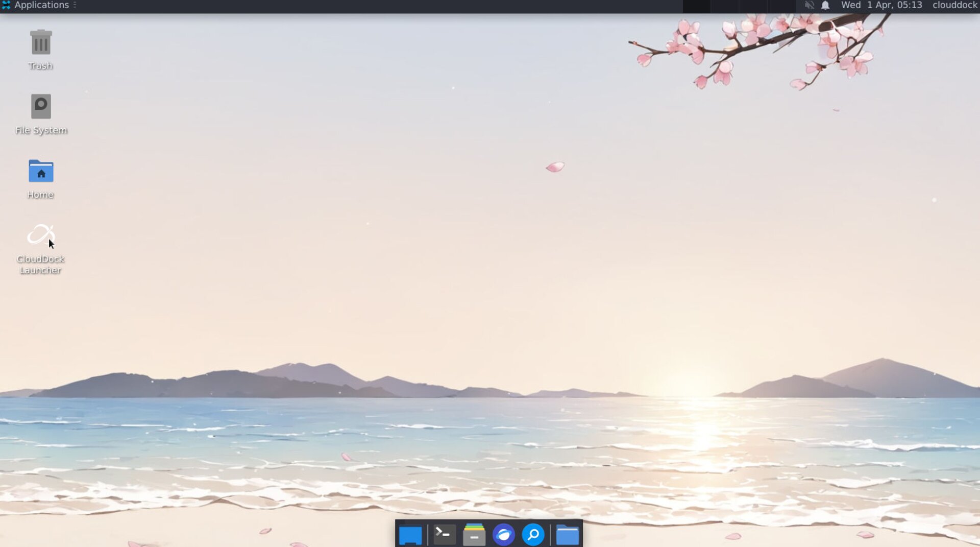The height and width of the screenshot is (547, 980).
Task: Select the first workspace in the switcher
Action: [697, 6]
